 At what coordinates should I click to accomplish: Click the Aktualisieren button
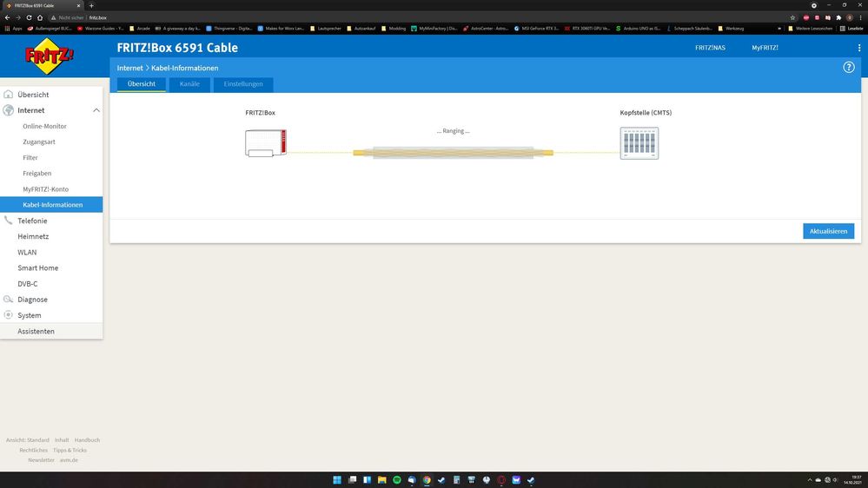click(828, 231)
